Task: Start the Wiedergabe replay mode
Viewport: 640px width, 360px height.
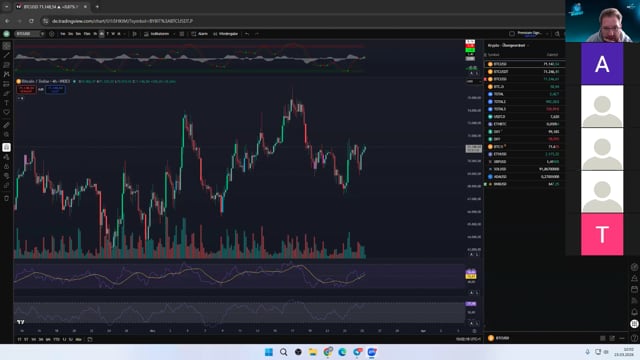Action: click(x=225, y=34)
